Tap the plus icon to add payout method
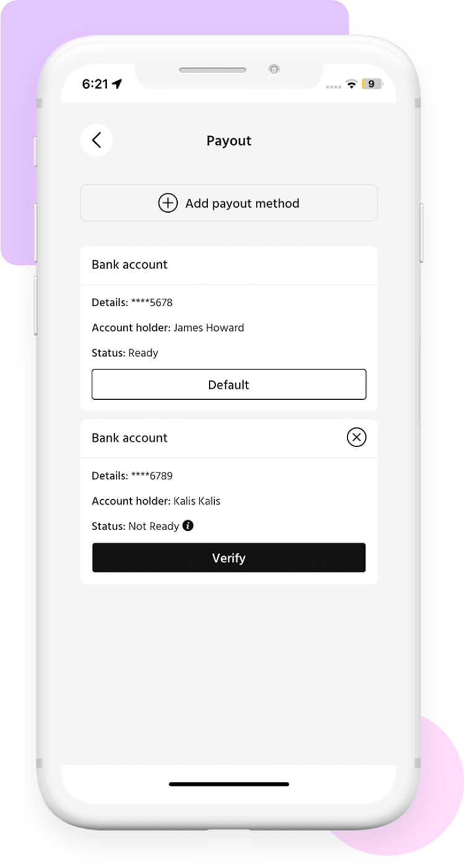The height and width of the screenshot is (868, 464). pyautogui.click(x=167, y=203)
